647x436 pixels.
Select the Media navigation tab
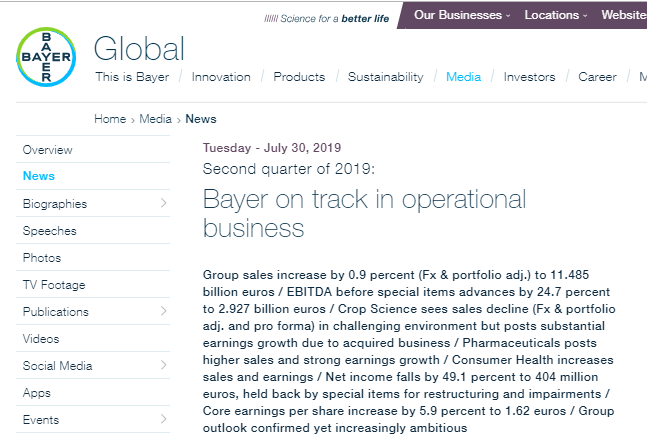coord(463,77)
